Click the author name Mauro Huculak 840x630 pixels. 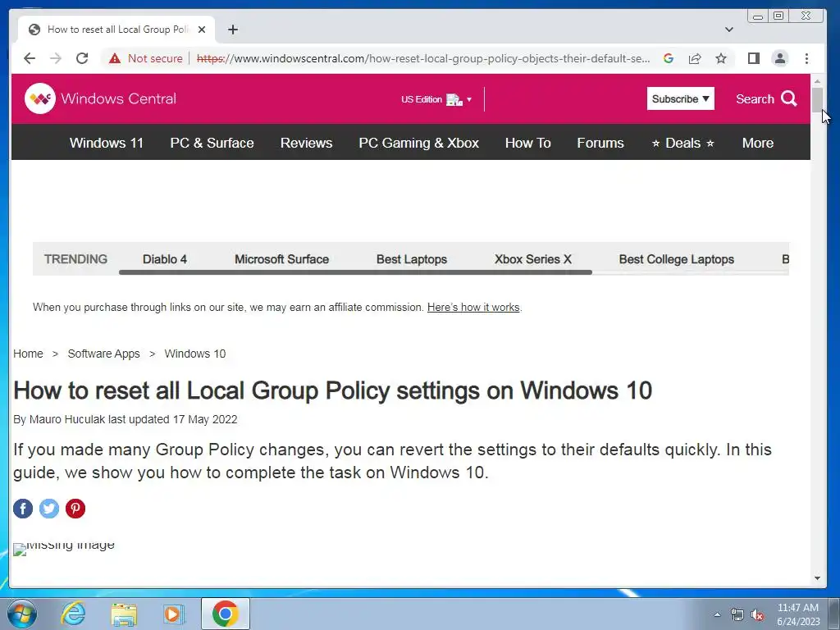coord(67,419)
